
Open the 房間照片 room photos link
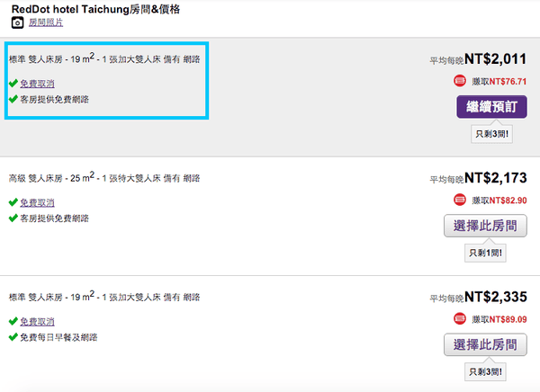click(45, 23)
